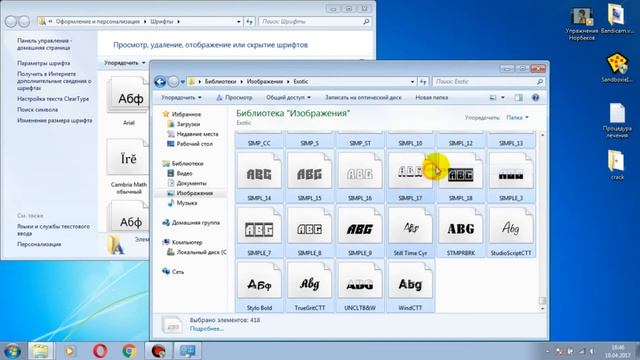This screenshot has width=640, height=360.
Task: Select the SIMPLE_3 font file
Action: coord(511,176)
